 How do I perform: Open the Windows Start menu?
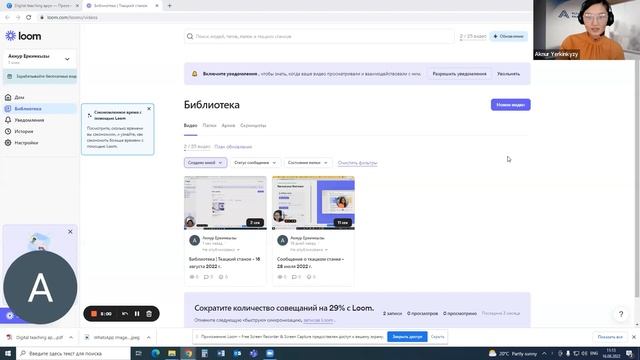coord(8,353)
